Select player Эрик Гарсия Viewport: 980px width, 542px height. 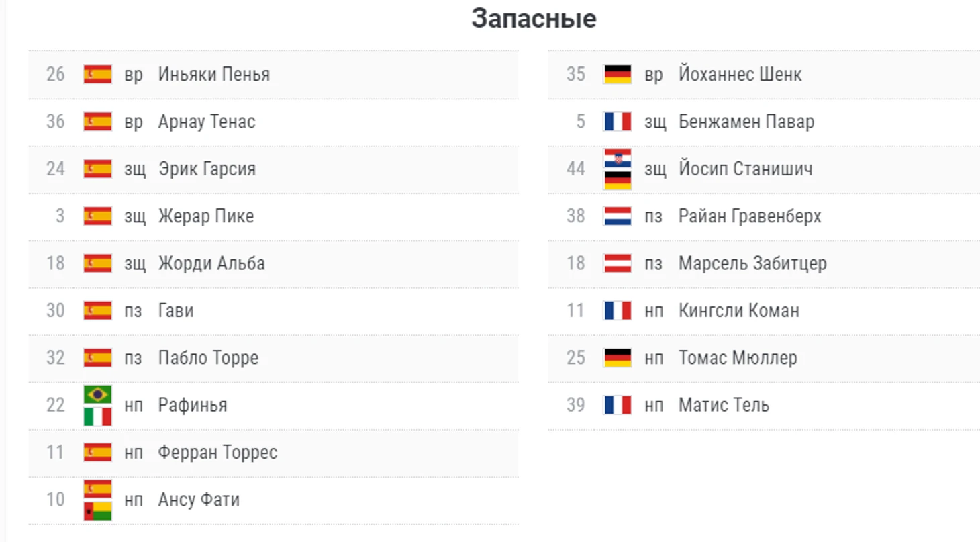tap(207, 169)
